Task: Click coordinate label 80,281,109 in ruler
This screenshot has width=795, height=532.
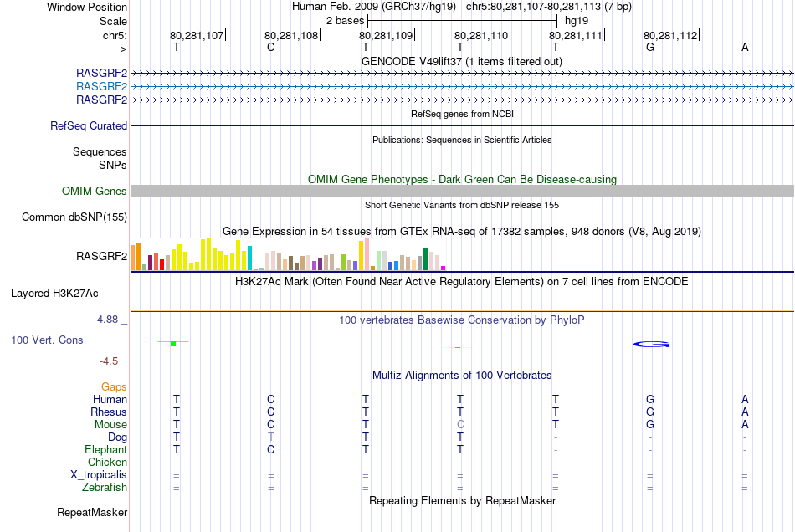Action: tap(386, 35)
